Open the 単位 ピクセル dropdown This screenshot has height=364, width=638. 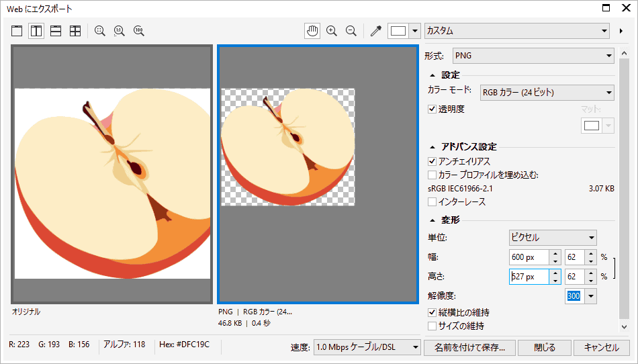[x=553, y=238]
